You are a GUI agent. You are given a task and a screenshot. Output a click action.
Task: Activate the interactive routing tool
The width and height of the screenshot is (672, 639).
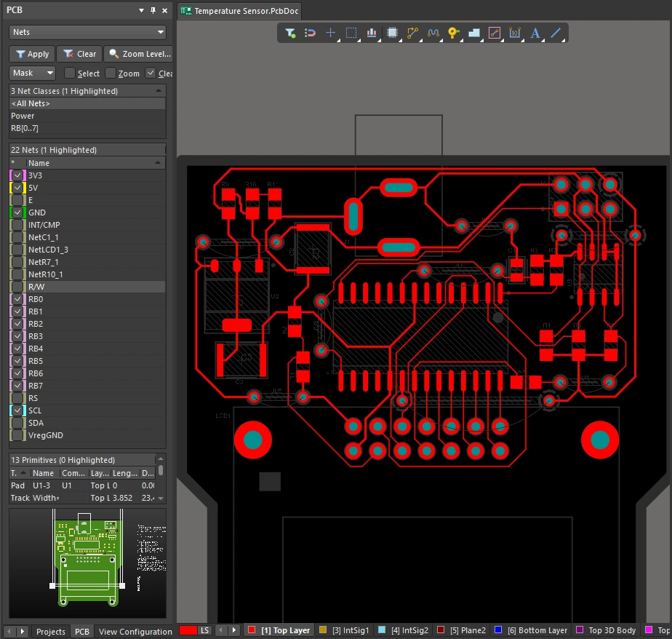click(413, 33)
